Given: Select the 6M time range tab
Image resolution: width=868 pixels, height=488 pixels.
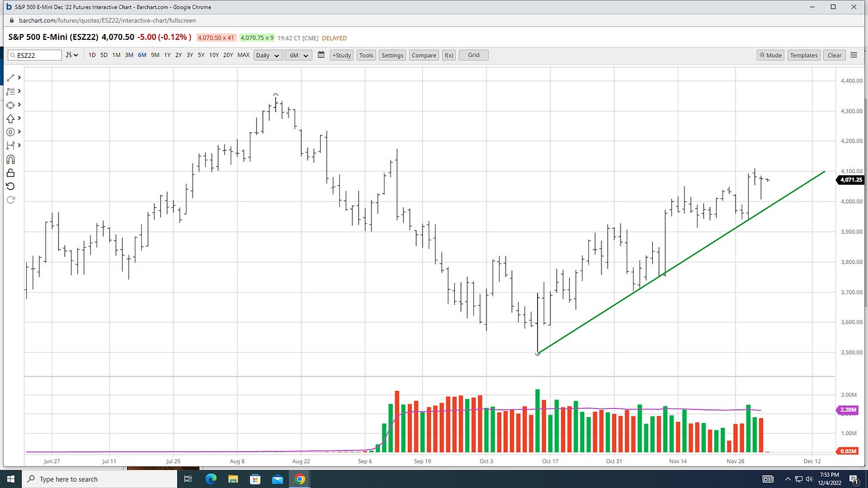Looking at the screenshot, I should coord(142,55).
